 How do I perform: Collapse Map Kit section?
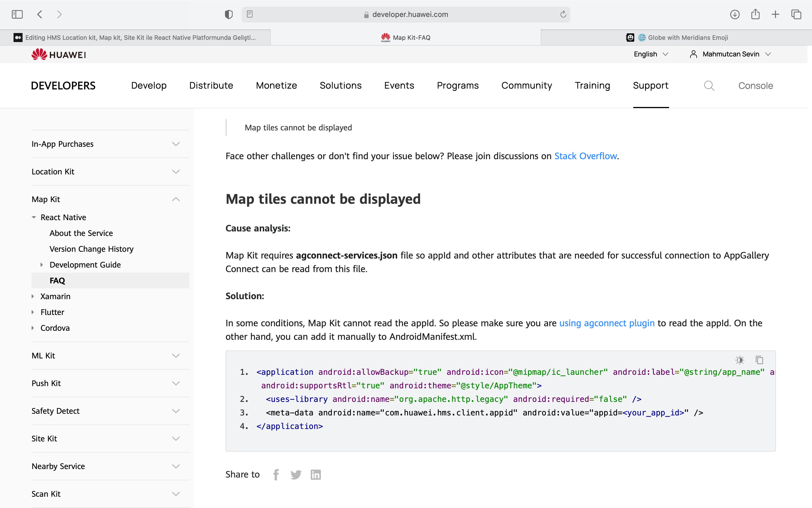click(x=111, y=199)
